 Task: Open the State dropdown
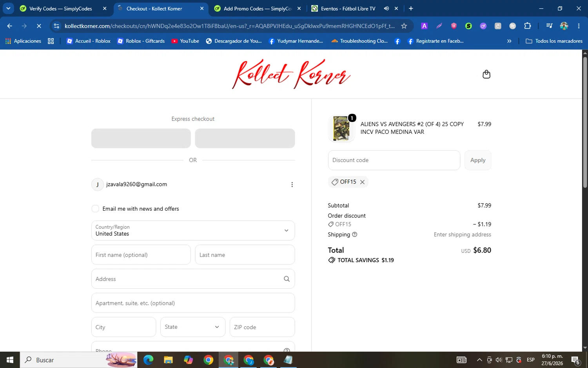click(x=193, y=327)
